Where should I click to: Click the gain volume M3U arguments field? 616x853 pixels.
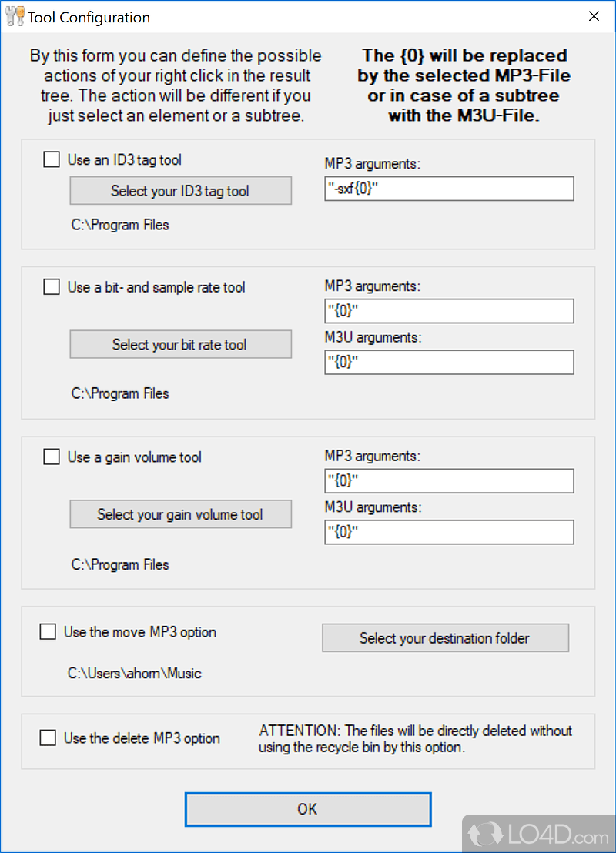pos(449,532)
